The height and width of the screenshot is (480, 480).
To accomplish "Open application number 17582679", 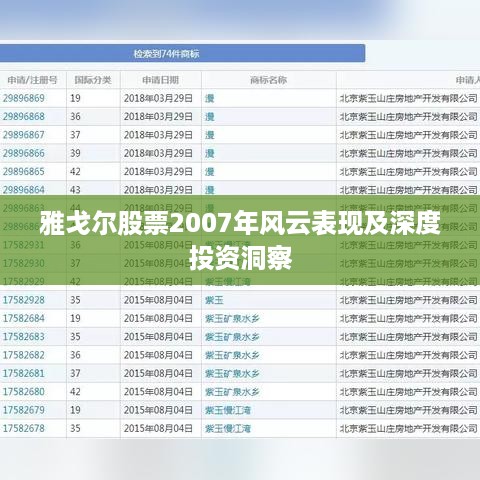I will pos(24,410).
